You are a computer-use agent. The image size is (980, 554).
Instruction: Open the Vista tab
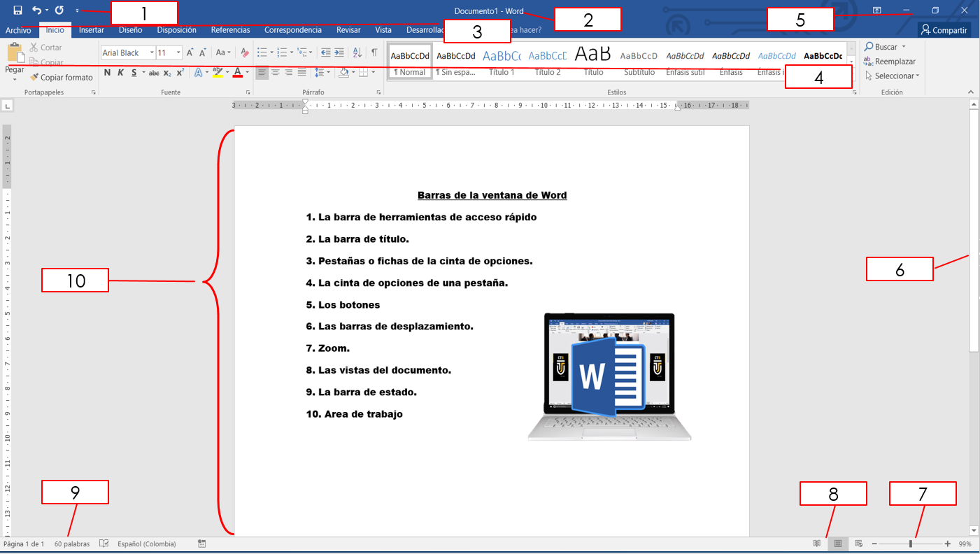(383, 30)
